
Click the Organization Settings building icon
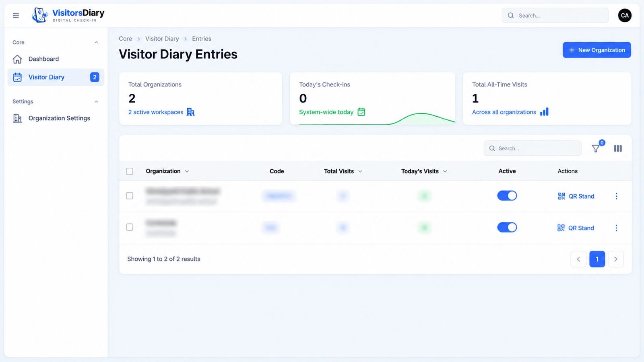tap(17, 118)
